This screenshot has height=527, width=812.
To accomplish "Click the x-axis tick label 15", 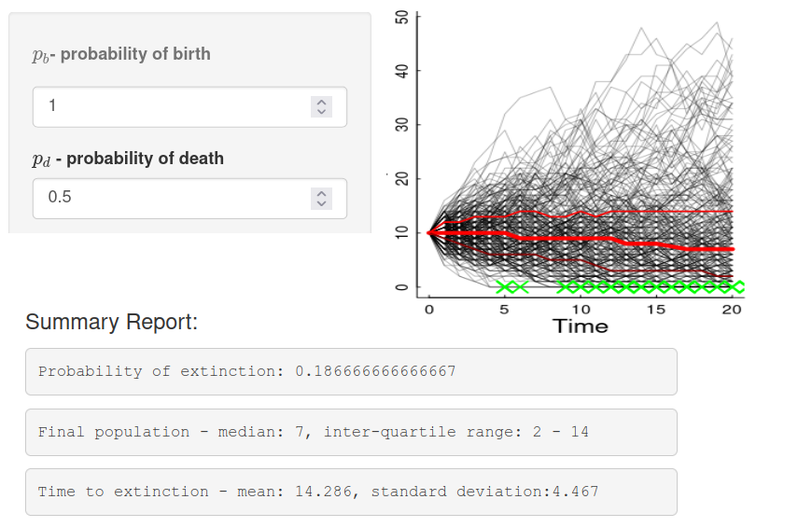I will [656, 309].
